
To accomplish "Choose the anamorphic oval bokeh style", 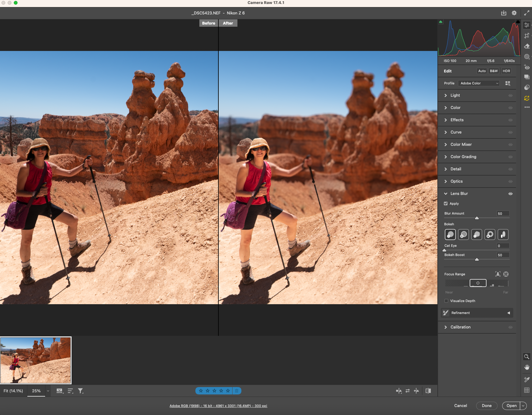I will click(503, 235).
